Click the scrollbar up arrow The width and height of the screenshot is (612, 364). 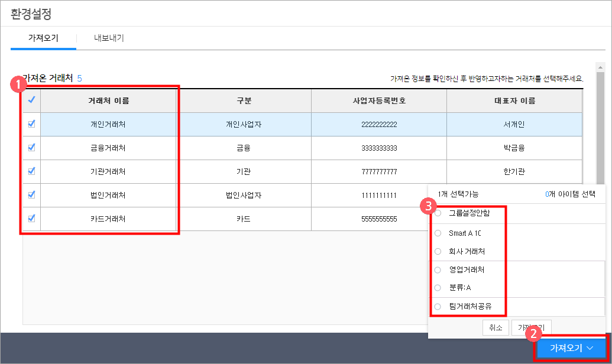[600, 67]
